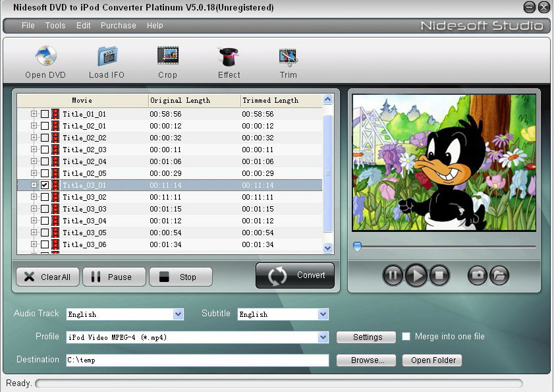Enable Merge into one file

(406, 337)
